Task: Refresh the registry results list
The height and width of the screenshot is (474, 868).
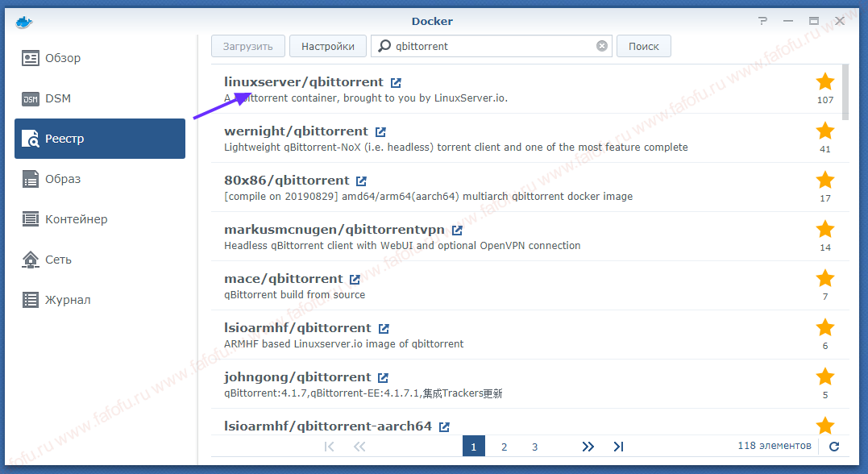Action: (834, 447)
